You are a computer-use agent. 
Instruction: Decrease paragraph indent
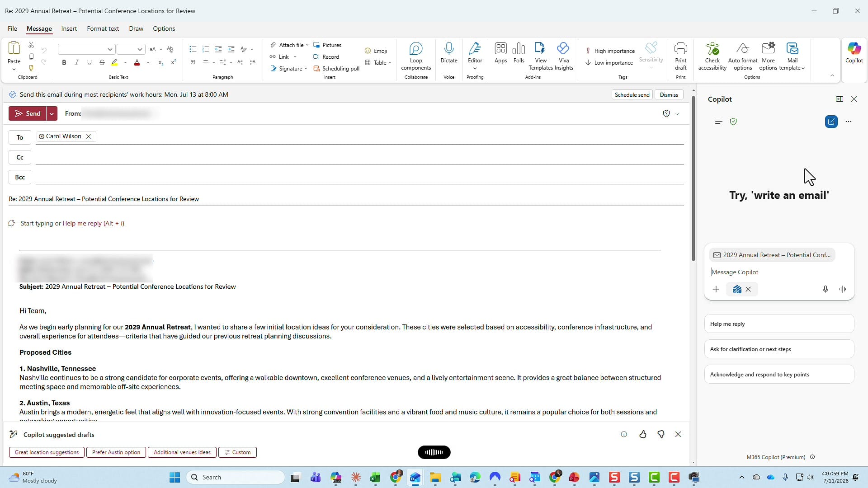point(218,49)
